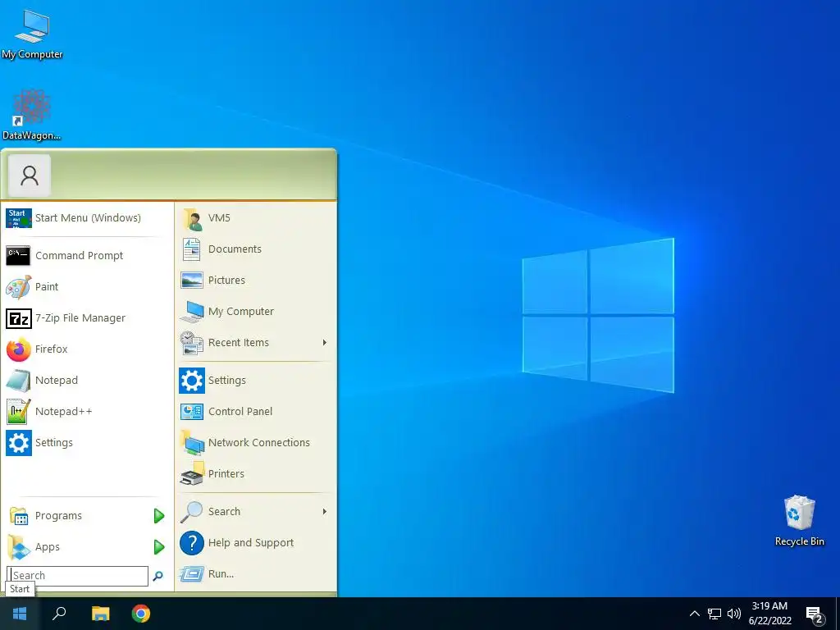
Task: Click the search magnifier beside the search box
Action: coord(158,576)
